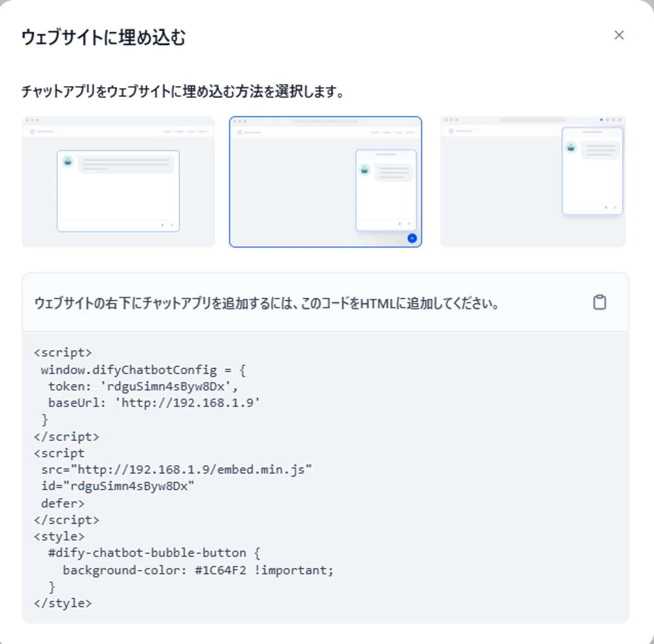Screen dimensions: 654x644
Task: Click the <style> opening tag line
Action: [x=59, y=537]
